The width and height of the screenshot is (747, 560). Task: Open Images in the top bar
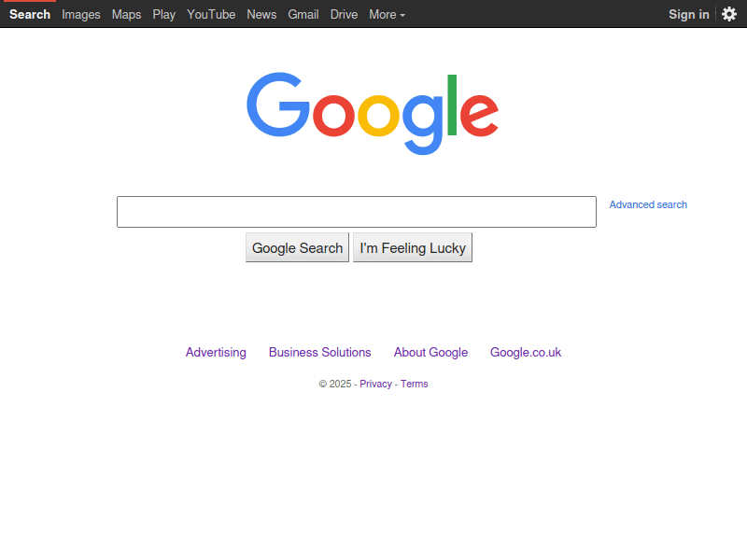click(x=81, y=14)
